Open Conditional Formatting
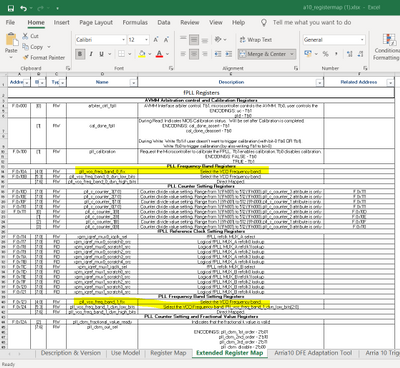The image size is (400, 368). coord(387,47)
